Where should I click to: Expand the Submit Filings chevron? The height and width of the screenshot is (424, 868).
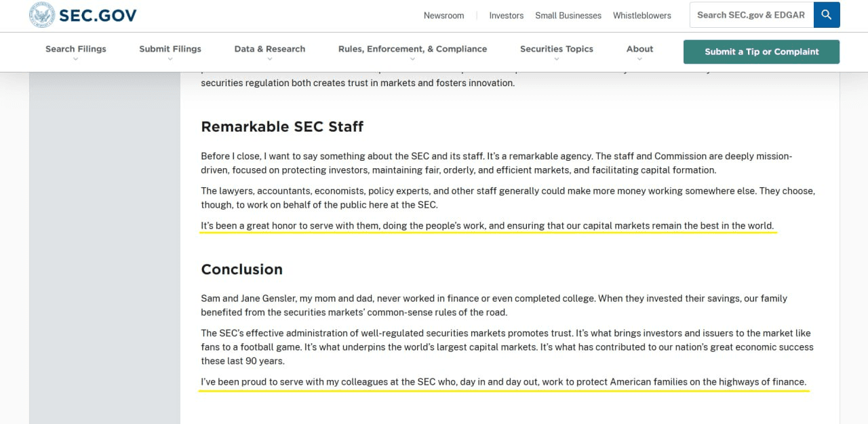click(170, 59)
